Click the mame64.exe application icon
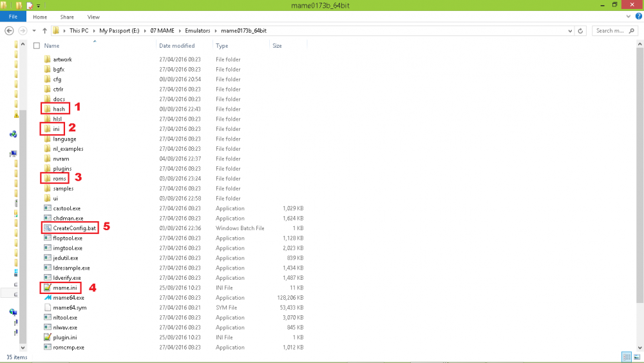 47,298
